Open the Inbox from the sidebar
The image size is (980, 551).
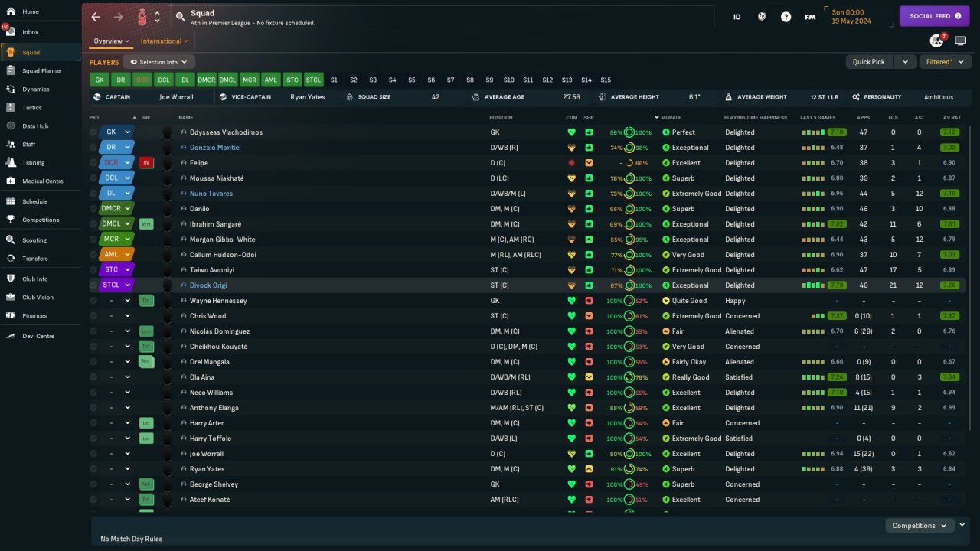click(30, 32)
